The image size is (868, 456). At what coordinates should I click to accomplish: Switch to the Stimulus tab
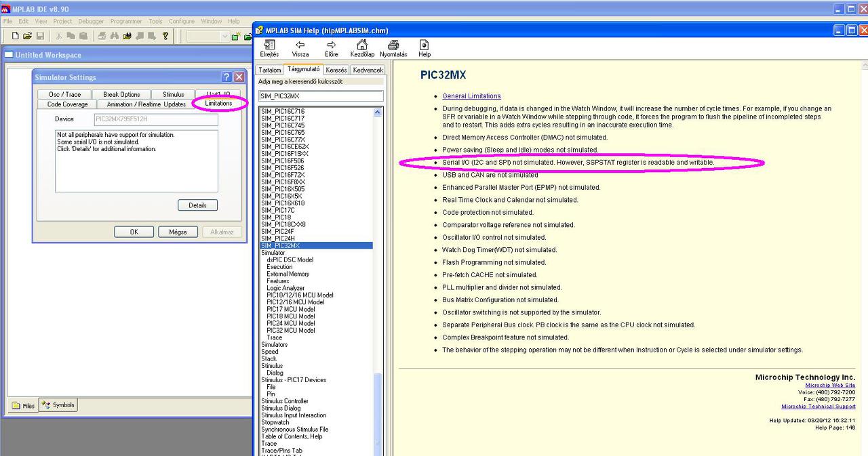[x=173, y=94]
